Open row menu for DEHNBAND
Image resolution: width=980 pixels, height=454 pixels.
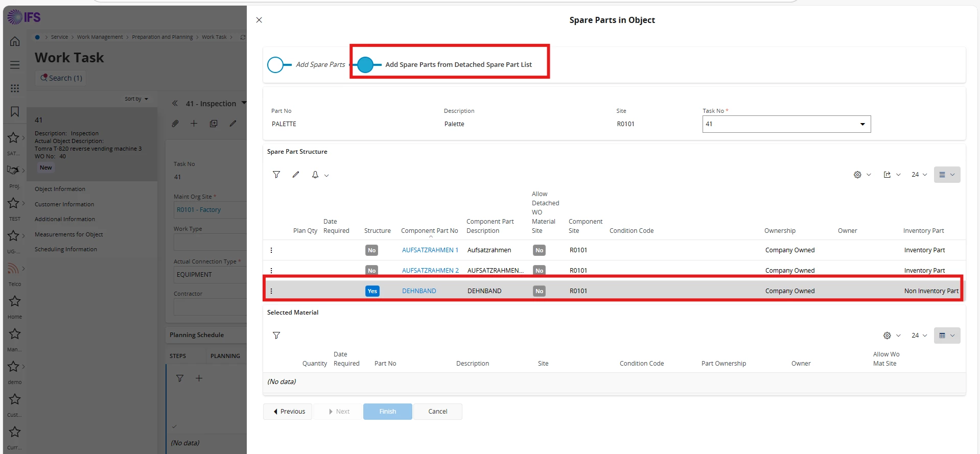click(271, 291)
